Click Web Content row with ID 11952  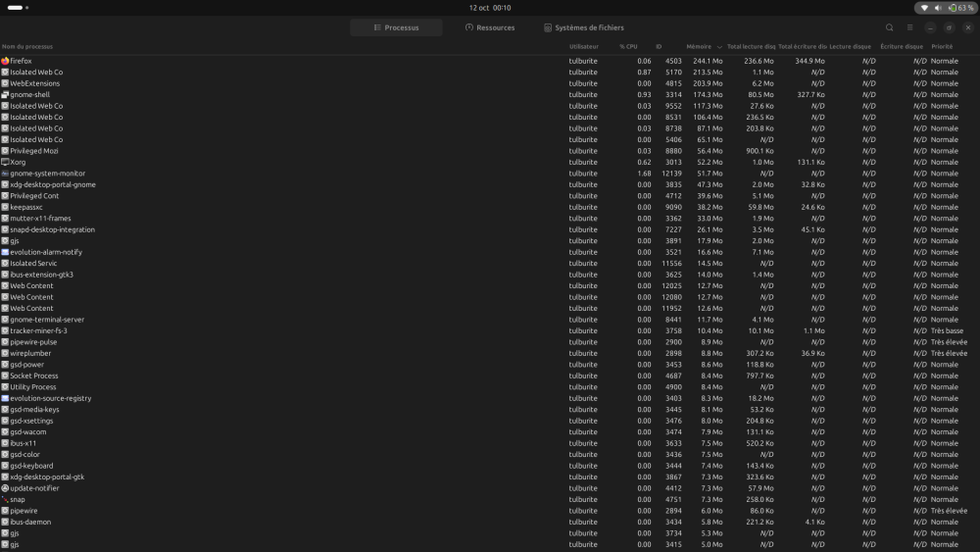(490, 308)
